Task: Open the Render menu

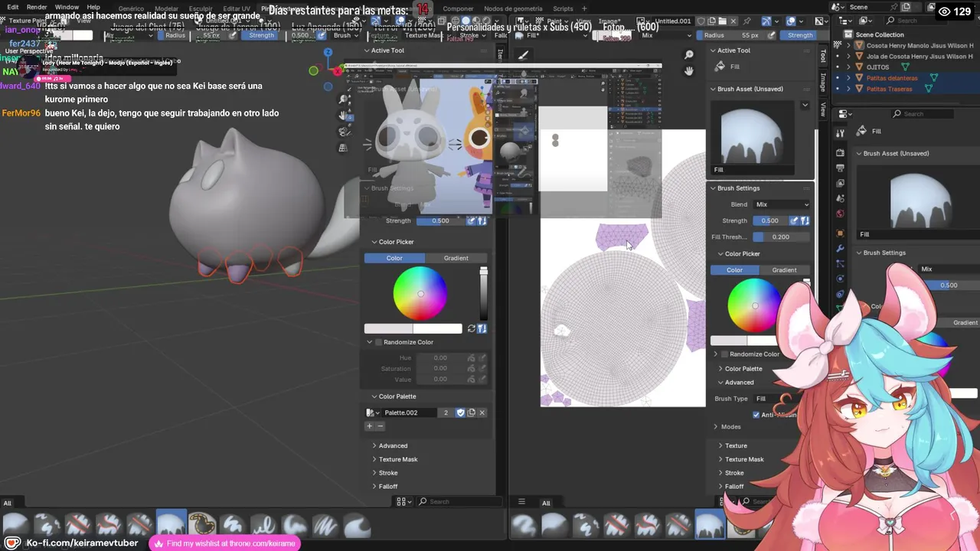Action: (37, 7)
